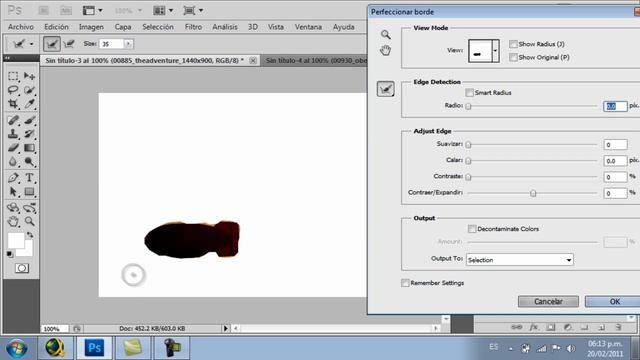Click the Contraer/Expandir slider handle
The image size is (640, 360).
pos(533,193)
